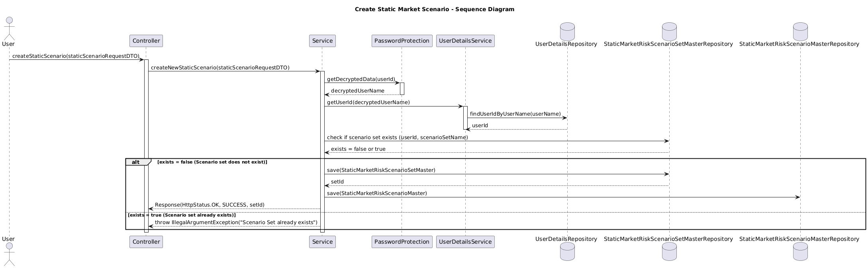The image size is (868, 268).
Task: Click the getUserId(decryptedUserName) message label
Action: point(368,102)
